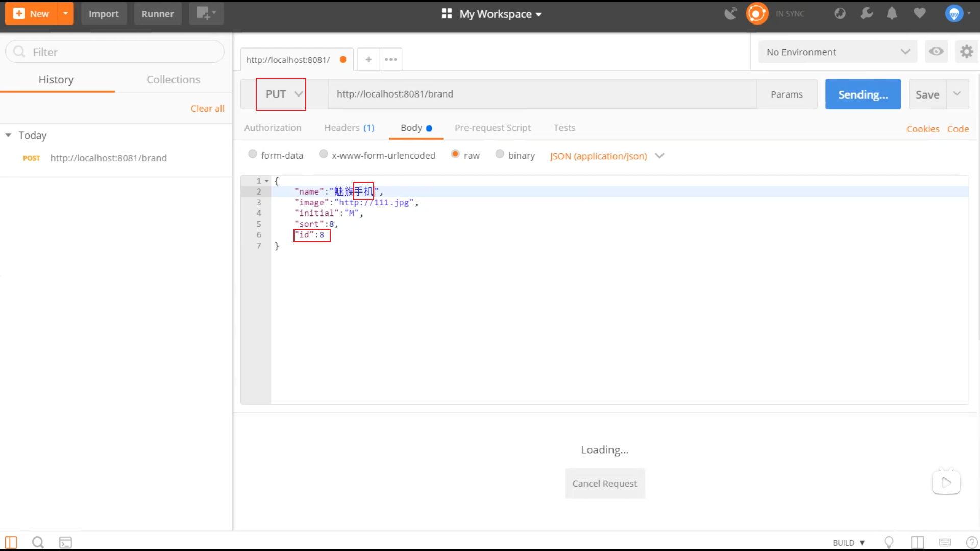980x551 pixels.
Task: Click the Import button
Action: click(104, 14)
